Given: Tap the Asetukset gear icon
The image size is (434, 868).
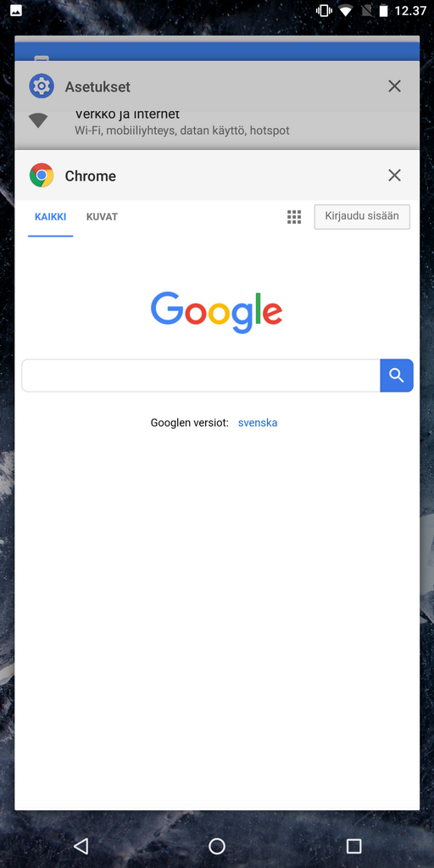Looking at the screenshot, I should tap(42, 86).
